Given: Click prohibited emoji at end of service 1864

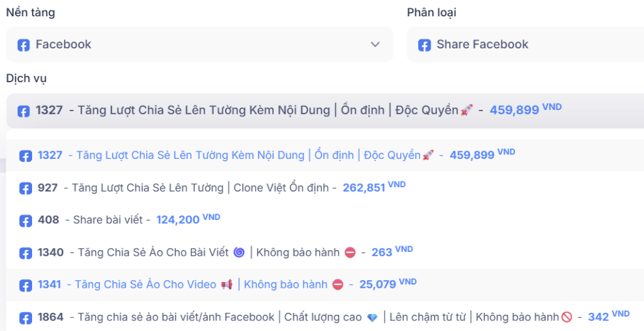Looking at the screenshot, I should pos(567,318).
